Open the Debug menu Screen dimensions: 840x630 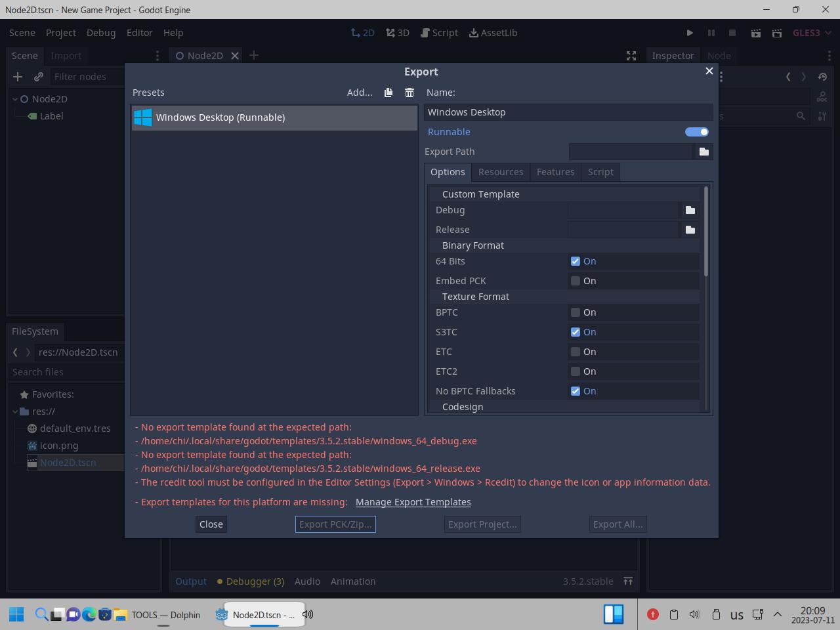(101, 33)
